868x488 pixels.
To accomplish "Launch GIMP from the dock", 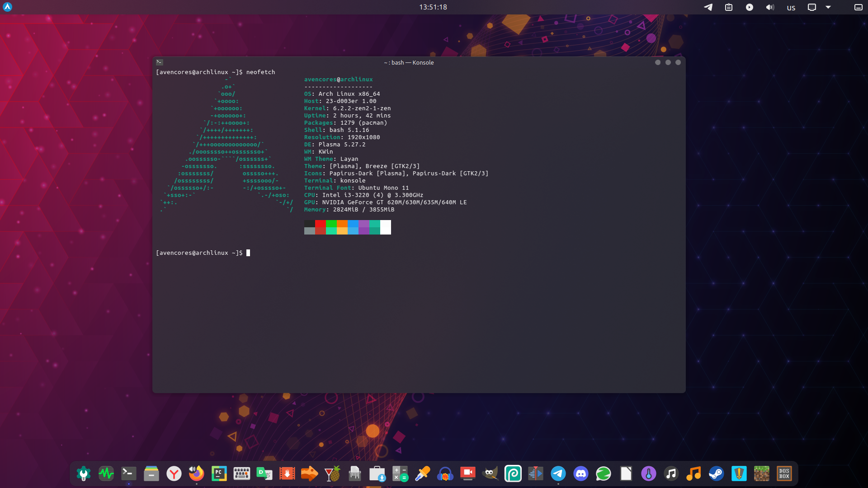I will point(490,474).
